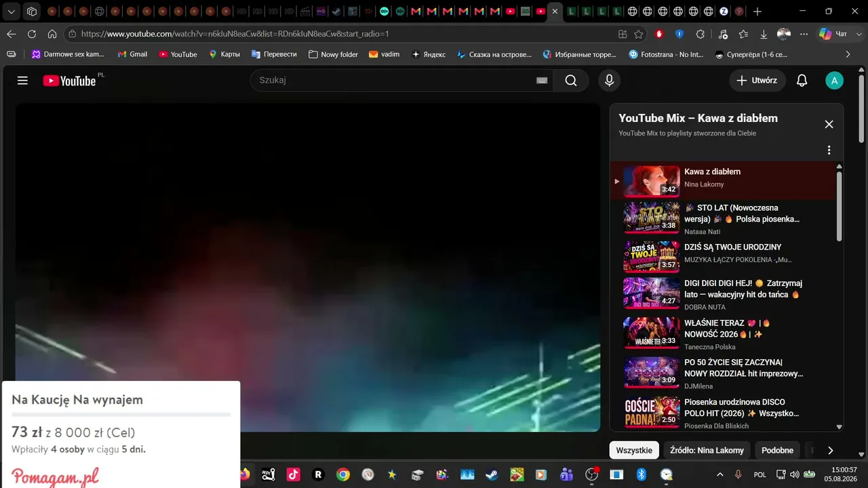Play Kawa z diabłem in the playlist
Image resolution: width=868 pixels, height=488 pixels.
[x=724, y=181]
